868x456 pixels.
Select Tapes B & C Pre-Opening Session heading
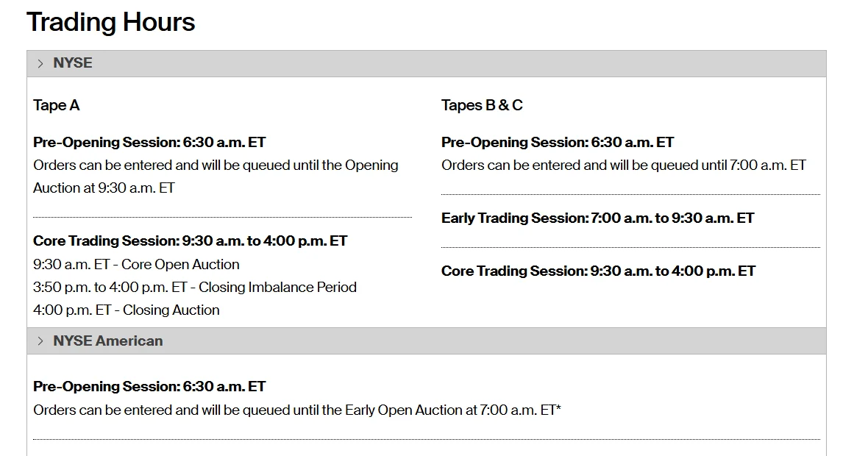558,142
